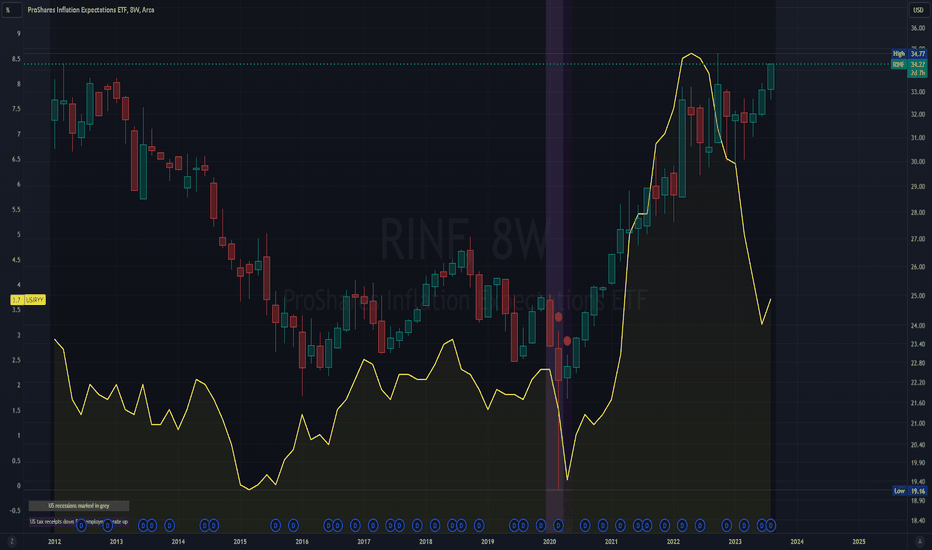Select the upper red dot in recession band
This screenshot has height=550, width=932.
pyautogui.click(x=558, y=317)
